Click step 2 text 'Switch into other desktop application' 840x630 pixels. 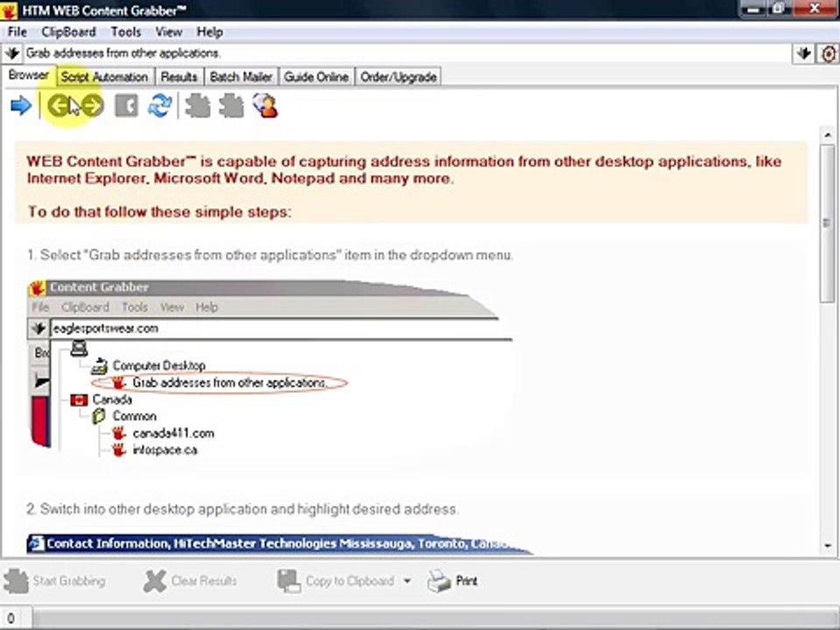pos(242,509)
